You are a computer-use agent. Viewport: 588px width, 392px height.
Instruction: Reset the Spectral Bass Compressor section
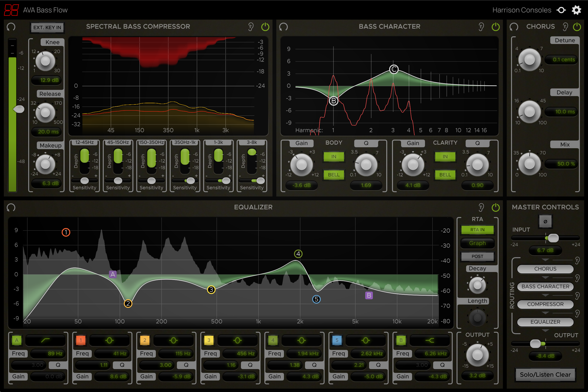pos(11,27)
